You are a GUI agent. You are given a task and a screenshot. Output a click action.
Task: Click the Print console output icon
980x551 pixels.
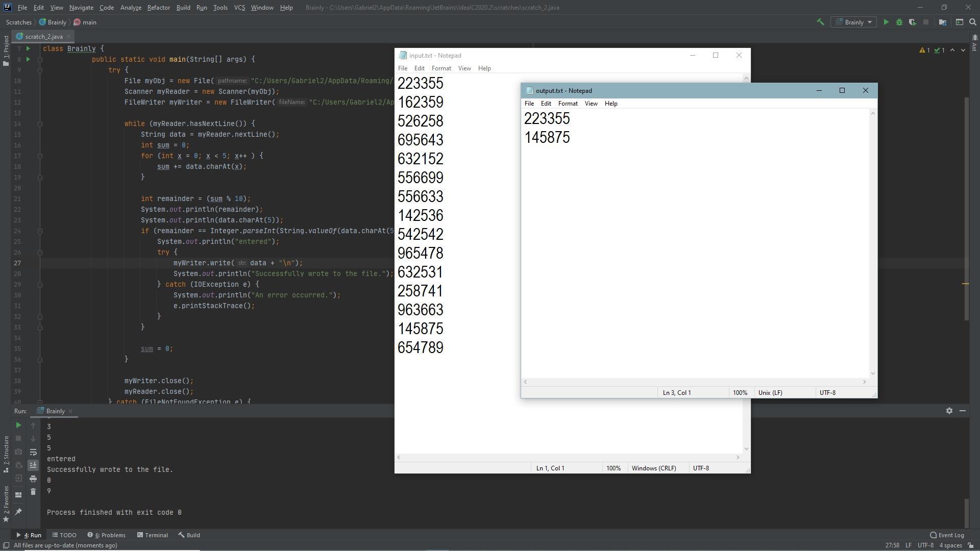(33, 479)
